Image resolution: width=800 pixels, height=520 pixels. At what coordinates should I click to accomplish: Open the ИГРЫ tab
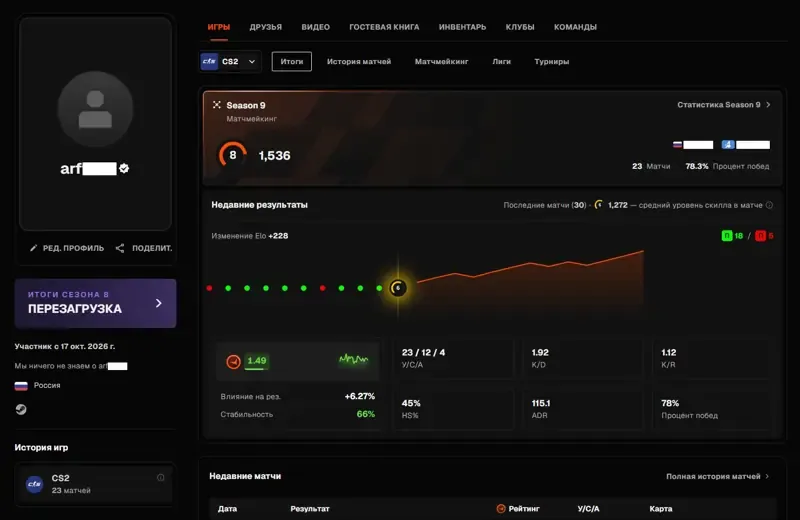[x=218, y=27]
